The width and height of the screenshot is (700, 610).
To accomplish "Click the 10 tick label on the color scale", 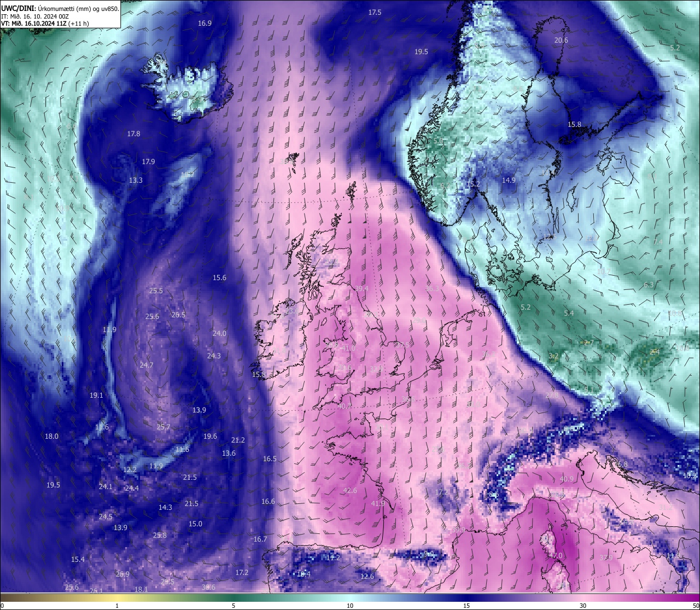I will 350,606.
